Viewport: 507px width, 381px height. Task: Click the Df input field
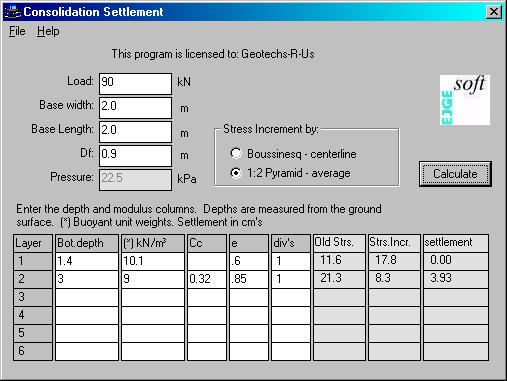[135, 156]
